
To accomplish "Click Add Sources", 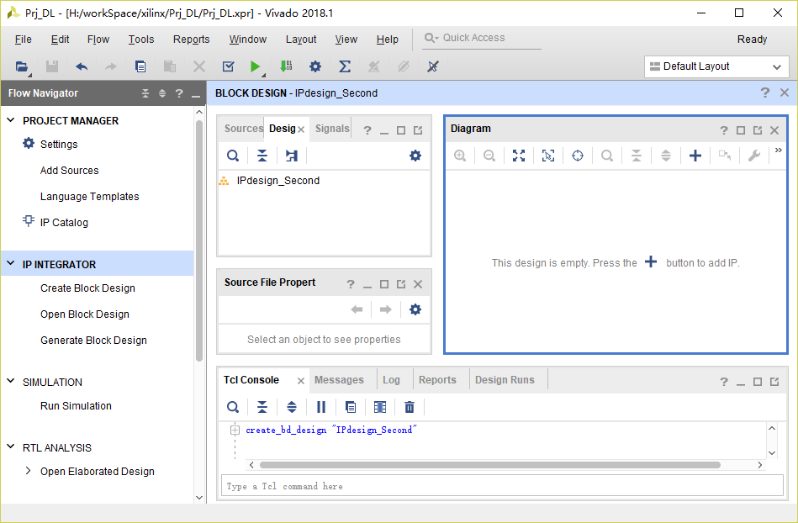I will (69, 170).
